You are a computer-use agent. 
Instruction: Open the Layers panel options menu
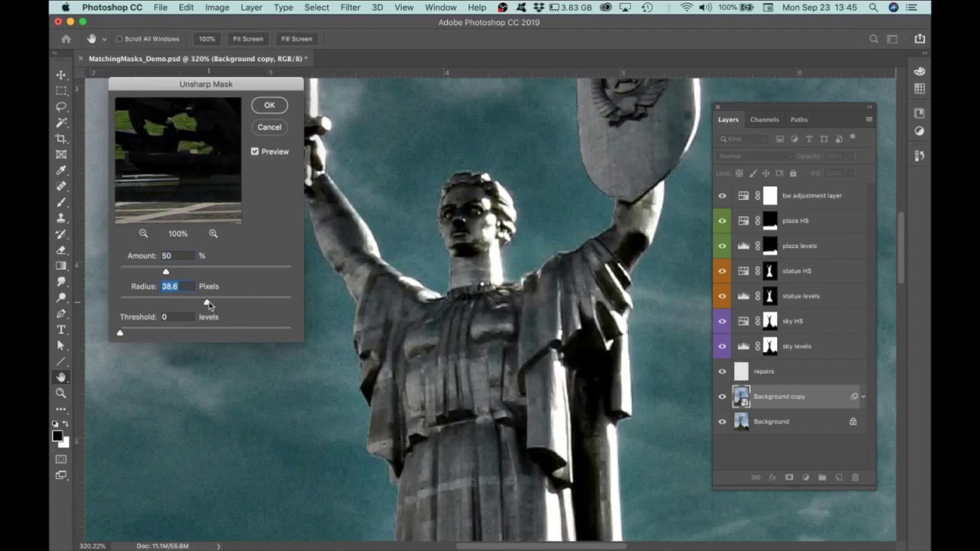pos(869,119)
